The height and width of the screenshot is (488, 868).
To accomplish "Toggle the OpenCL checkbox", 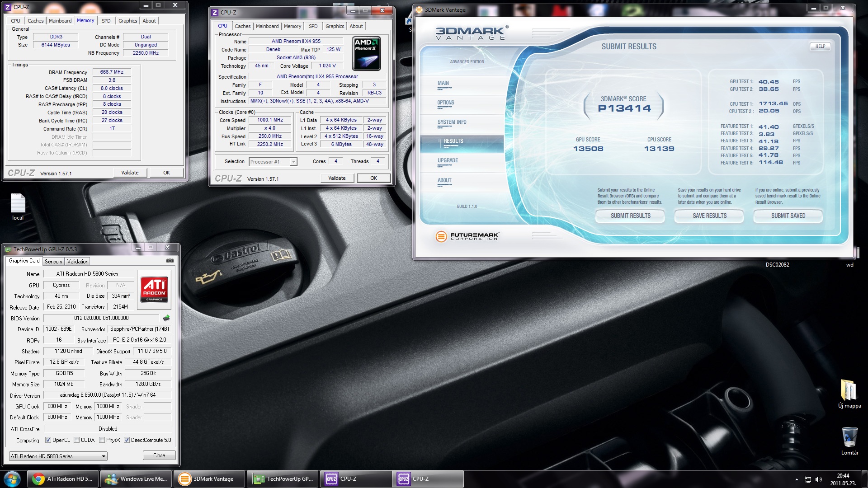I will point(48,440).
